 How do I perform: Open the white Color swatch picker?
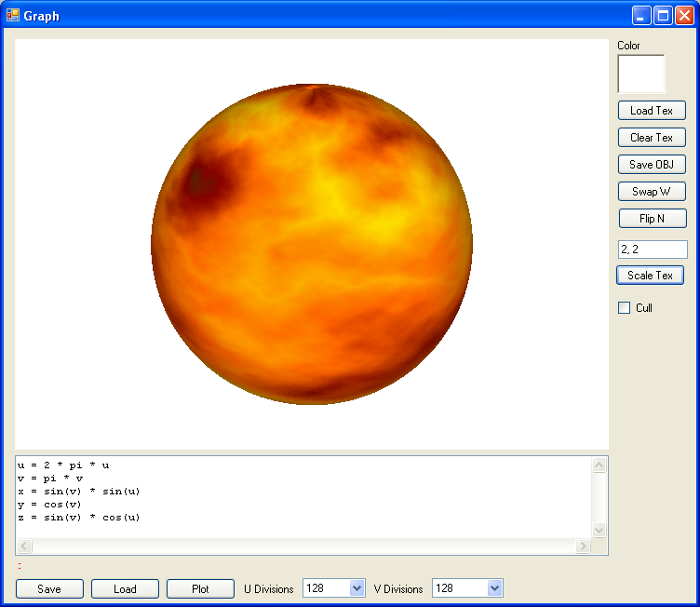tap(641, 74)
